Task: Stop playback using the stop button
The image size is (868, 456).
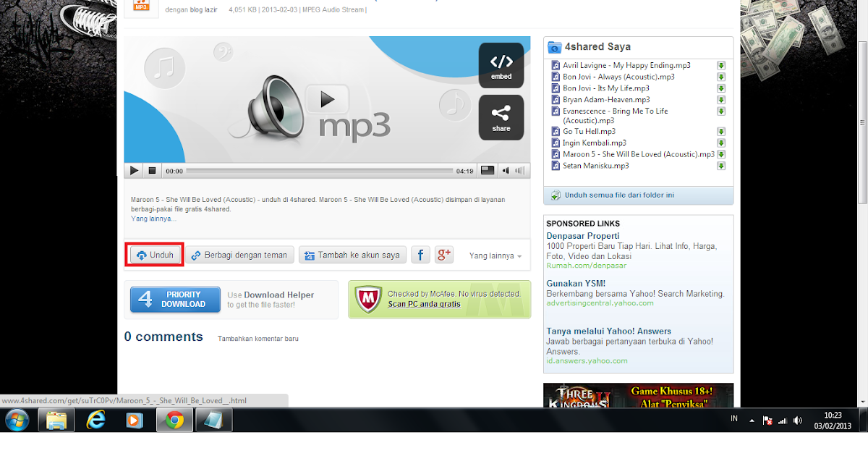Action: pyautogui.click(x=152, y=171)
